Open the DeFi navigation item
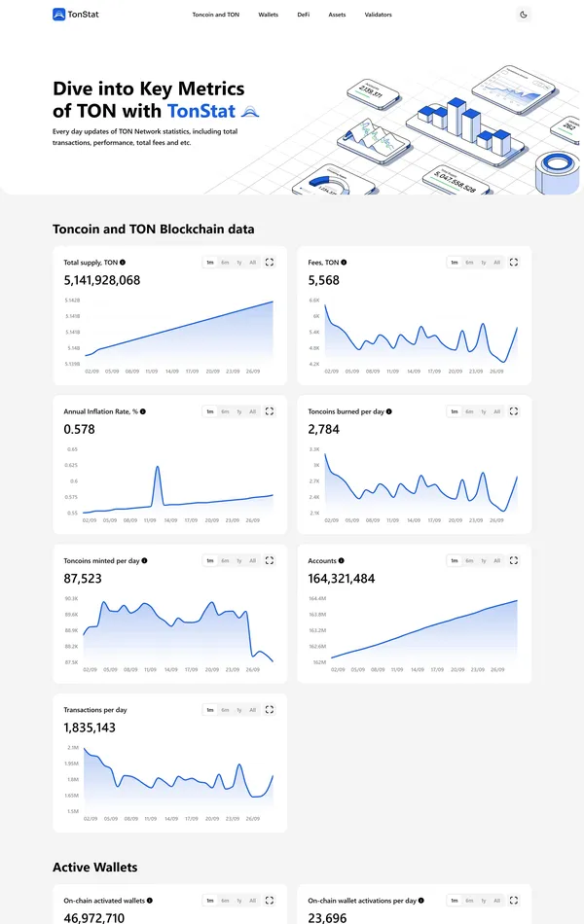Image resolution: width=584 pixels, height=924 pixels. [303, 16]
